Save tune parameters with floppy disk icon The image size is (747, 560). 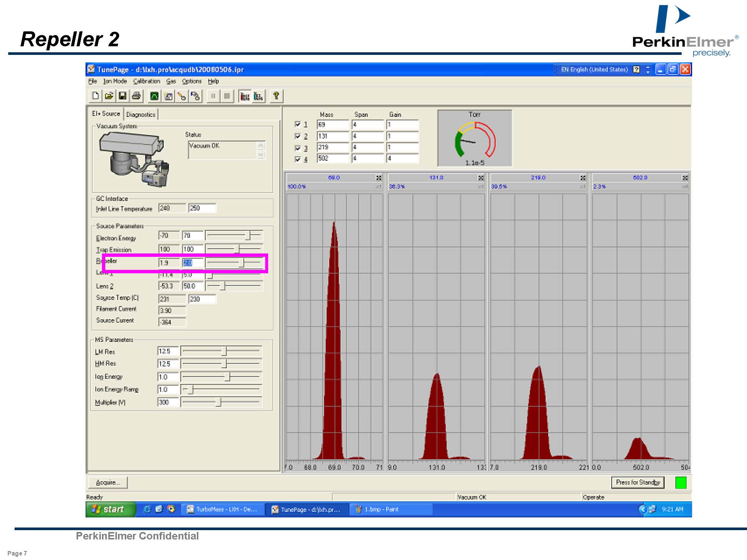pos(123,96)
